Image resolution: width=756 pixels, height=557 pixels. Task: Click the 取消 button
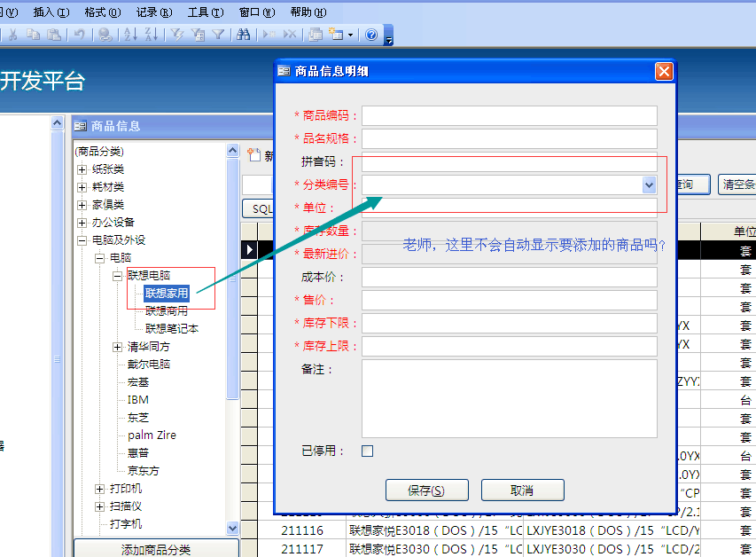(x=522, y=489)
